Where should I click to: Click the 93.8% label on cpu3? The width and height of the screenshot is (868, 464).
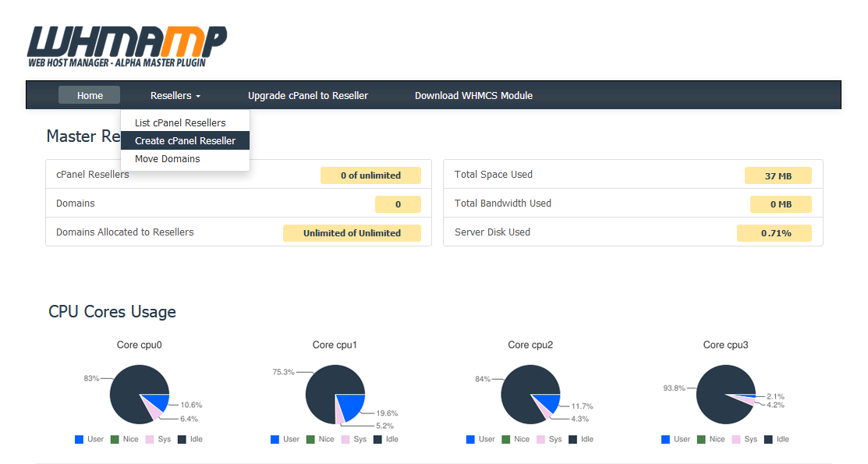675,388
